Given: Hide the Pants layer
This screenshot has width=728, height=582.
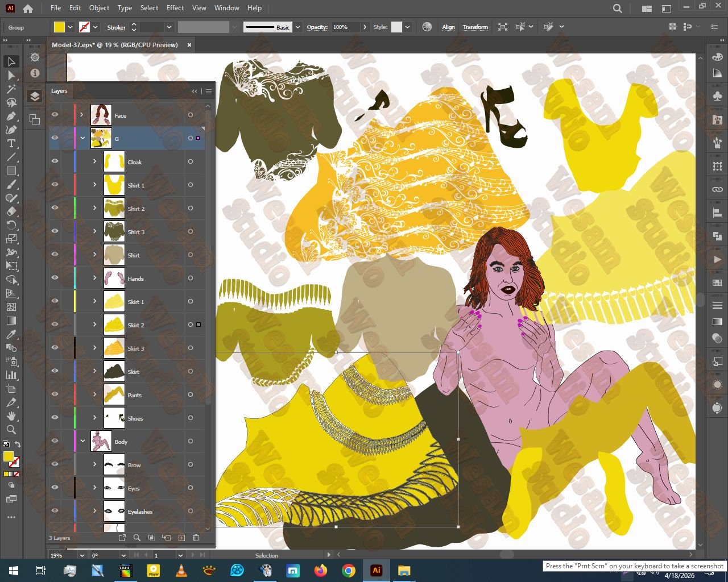Looking at the screenshot, I should coord(55,394).
